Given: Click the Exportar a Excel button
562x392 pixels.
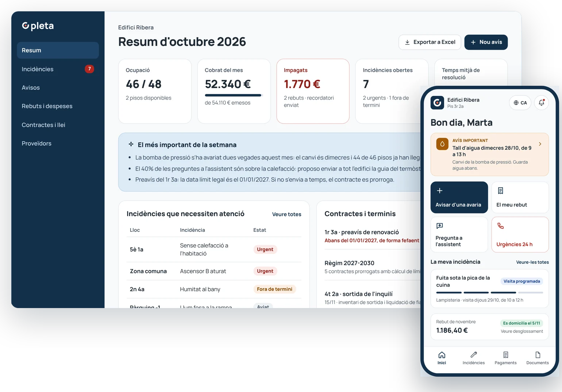Looking at the screenshot, I should pos(430,42).
